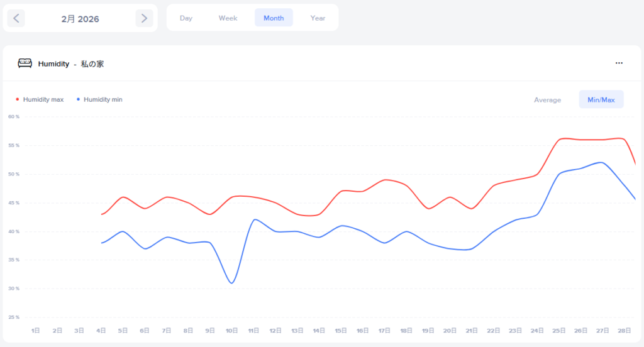Switch to Year view tab
644x347 pixels.
click(x=318, y=18)
